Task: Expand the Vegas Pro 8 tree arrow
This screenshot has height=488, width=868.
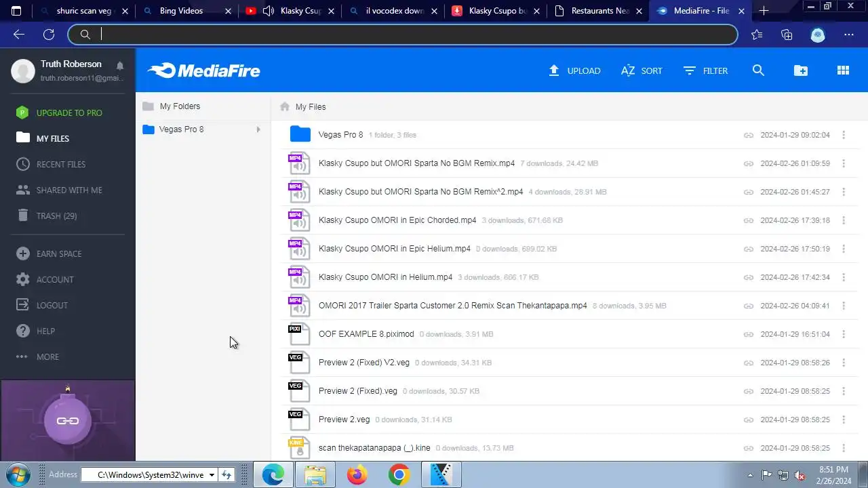Action: [x=258, y=129]
